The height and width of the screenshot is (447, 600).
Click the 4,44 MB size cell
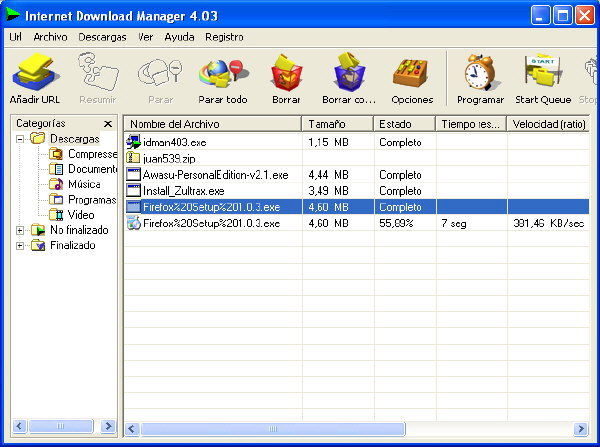(x=328, y=175)
